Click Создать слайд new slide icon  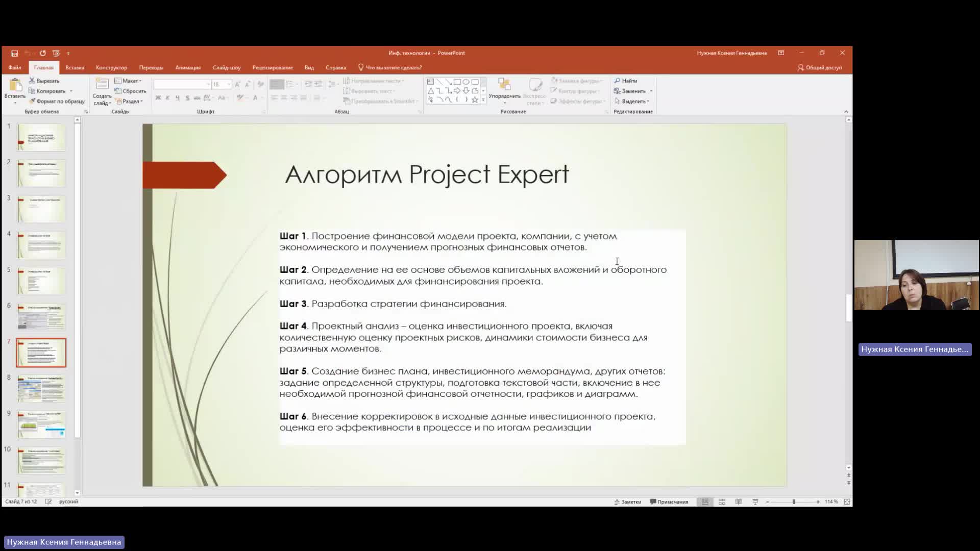point(102,84)
